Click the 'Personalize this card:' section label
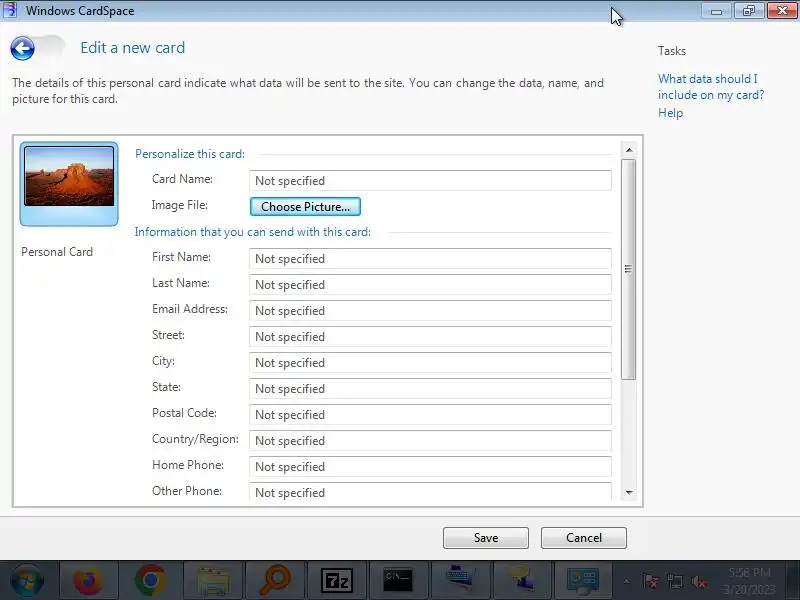Image resolution: width=800 pixels, height=600 pixels. pyautogui.click(x=190, y=154)
